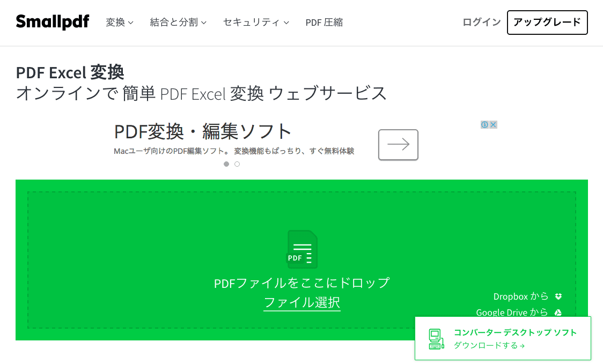This screenshot has width=603, height=364.
Task: Click the ad arrow button
Action: (398, 145)
